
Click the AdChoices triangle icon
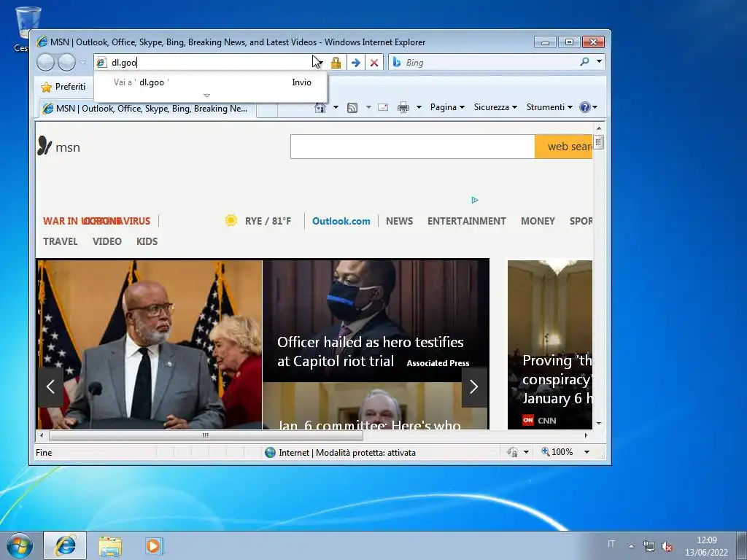[474, 200]
